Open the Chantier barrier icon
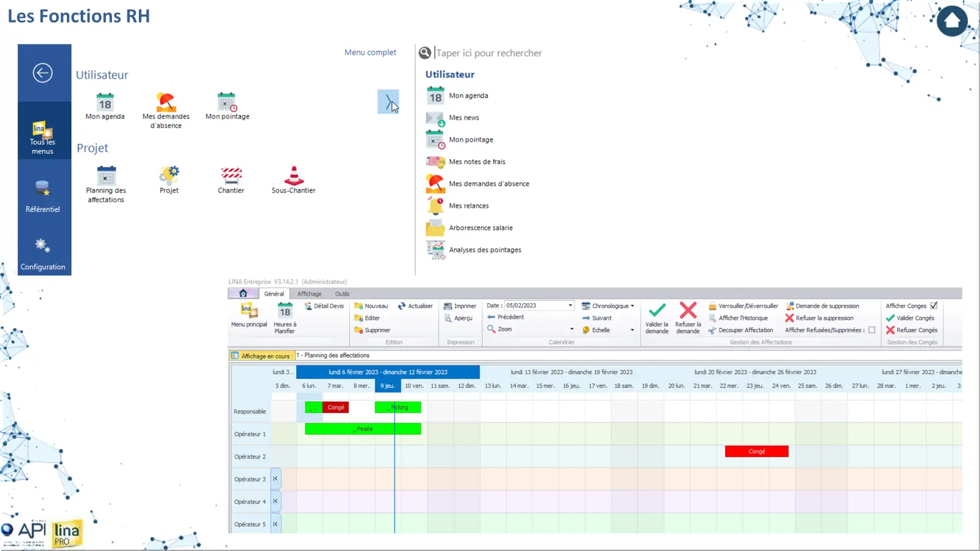The image size is (980, 551). pos(231,176)
